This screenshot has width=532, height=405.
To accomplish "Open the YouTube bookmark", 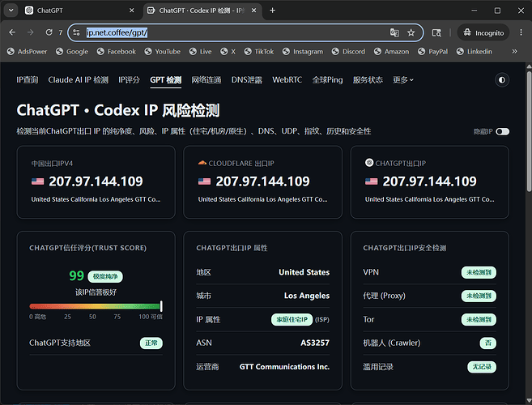I will pos(162,52).
